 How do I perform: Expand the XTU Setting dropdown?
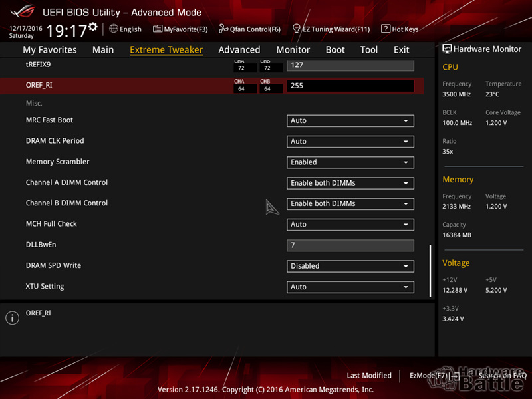[x=350, y=287]
